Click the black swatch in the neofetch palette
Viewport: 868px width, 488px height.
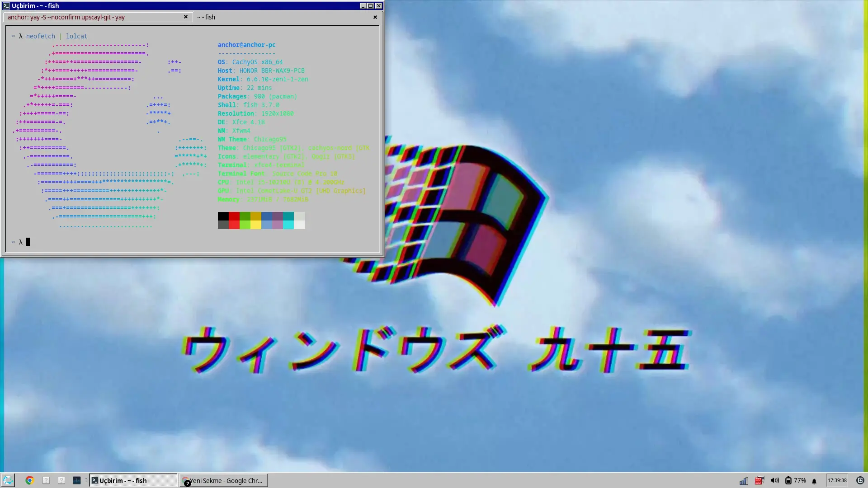(x=223, y=216)
